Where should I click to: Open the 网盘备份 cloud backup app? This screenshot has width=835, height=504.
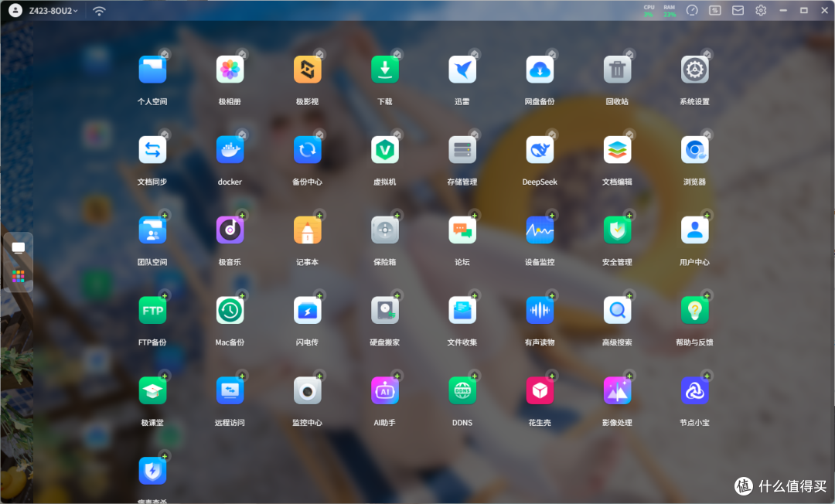click(540, 70)
